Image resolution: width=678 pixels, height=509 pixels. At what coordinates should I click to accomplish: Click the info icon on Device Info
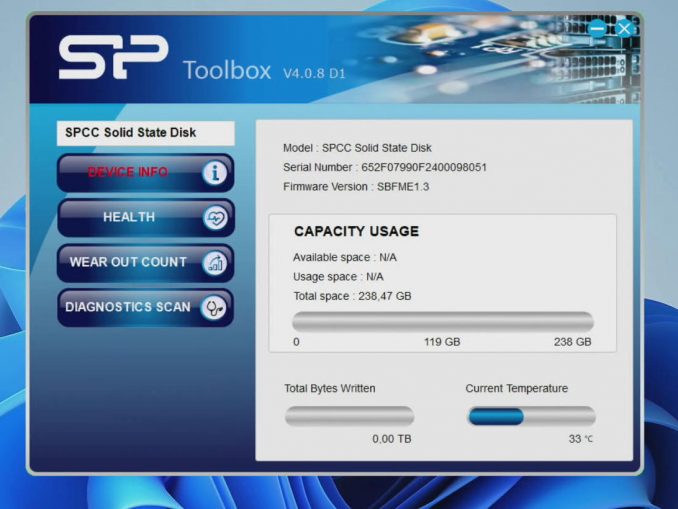[215, 173]
